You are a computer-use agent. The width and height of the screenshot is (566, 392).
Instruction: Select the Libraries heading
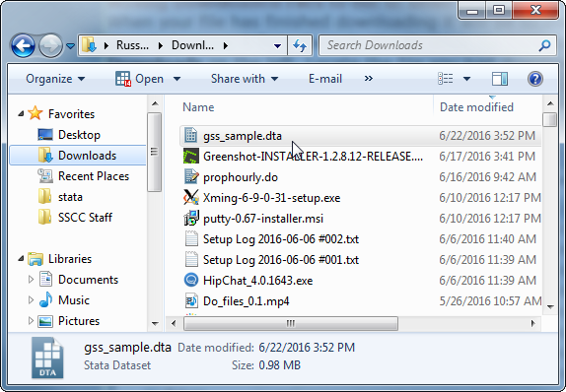click(70, 259)
